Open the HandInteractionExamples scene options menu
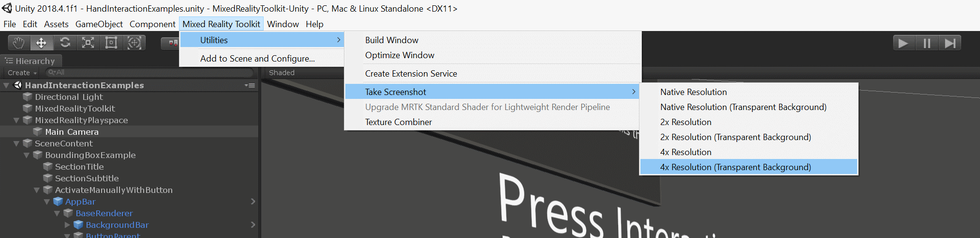Image resolution: width=980 pixels, height=238 pixels. coord(250,85)
